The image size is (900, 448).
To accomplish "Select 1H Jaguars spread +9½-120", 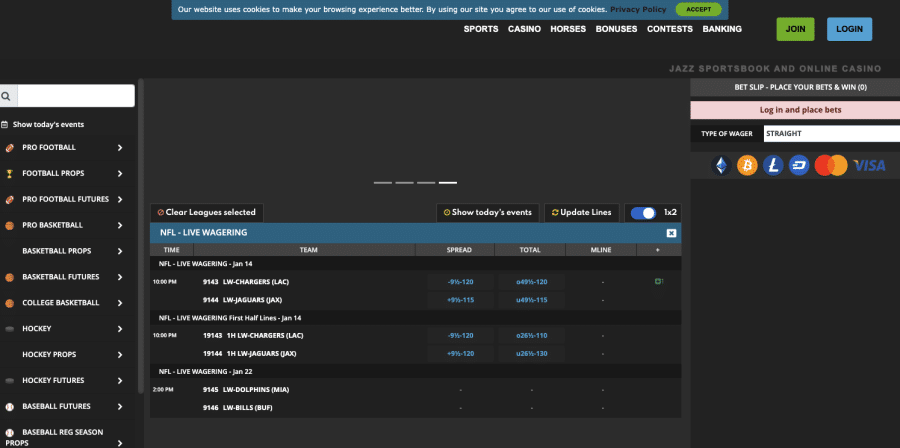I will [x=460, y=354].
